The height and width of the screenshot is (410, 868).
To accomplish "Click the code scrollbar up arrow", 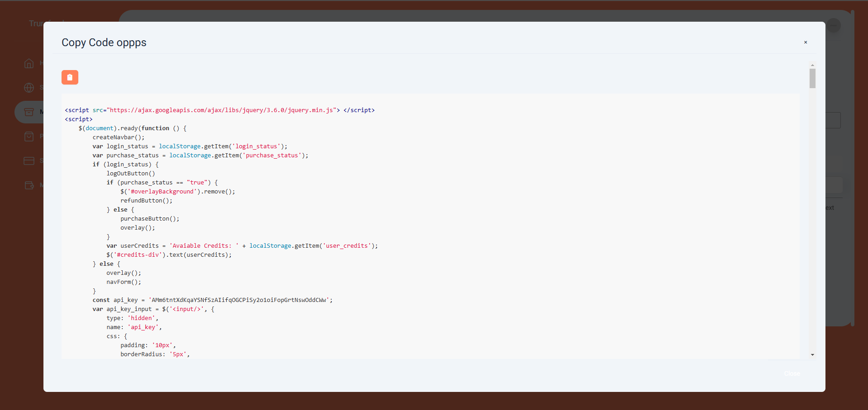I will coord(812,66).
